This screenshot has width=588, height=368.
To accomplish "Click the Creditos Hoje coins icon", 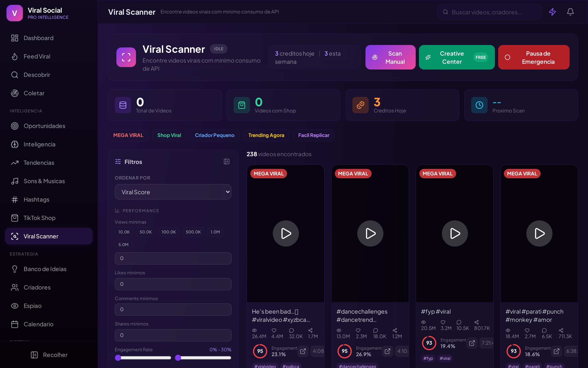I will coord(360,105).
